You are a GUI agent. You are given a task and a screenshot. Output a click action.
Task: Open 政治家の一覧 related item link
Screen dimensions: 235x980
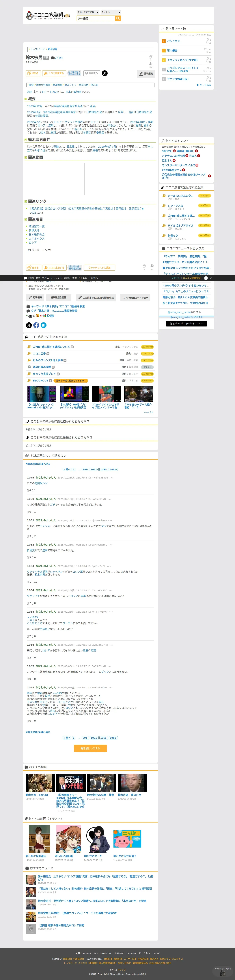point(37,226)
